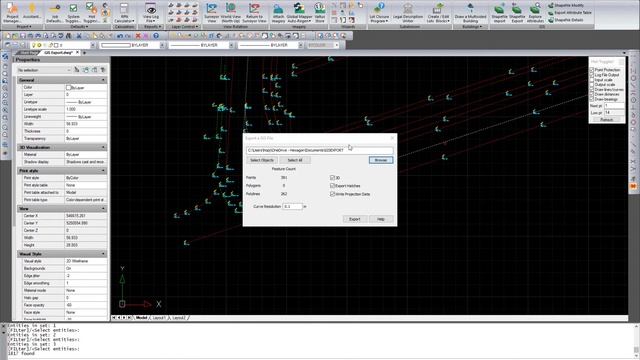
Task: Click the red X delete toolbar icon
Action: point(138,36)
